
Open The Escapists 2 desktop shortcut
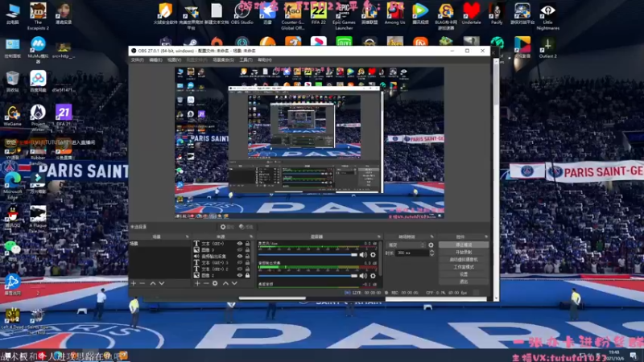(38, 16)
